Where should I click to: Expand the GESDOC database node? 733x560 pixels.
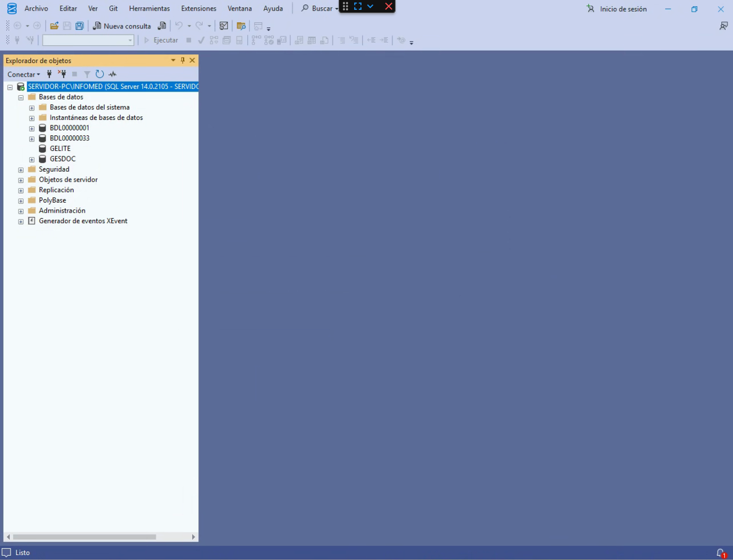pos(32,159)
